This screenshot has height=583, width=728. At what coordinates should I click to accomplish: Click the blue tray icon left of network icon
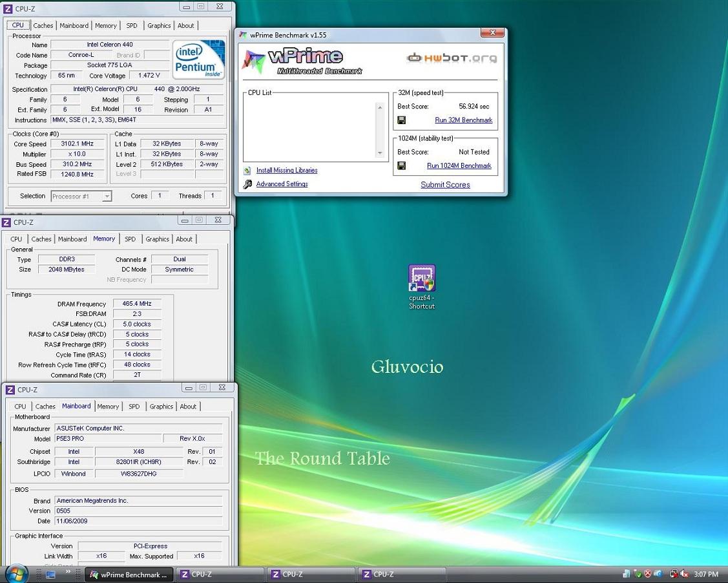click(x=658, y=575)
